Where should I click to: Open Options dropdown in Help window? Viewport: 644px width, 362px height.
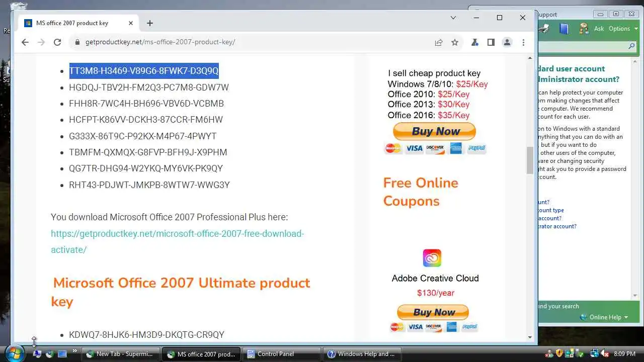point(622,29)
